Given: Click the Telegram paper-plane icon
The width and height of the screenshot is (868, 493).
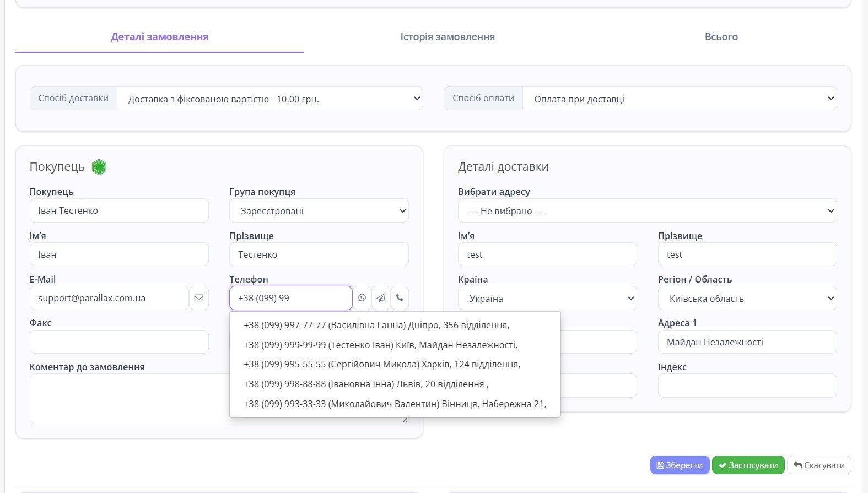Looking at the screenshot, I should click(x=381, y=298).
